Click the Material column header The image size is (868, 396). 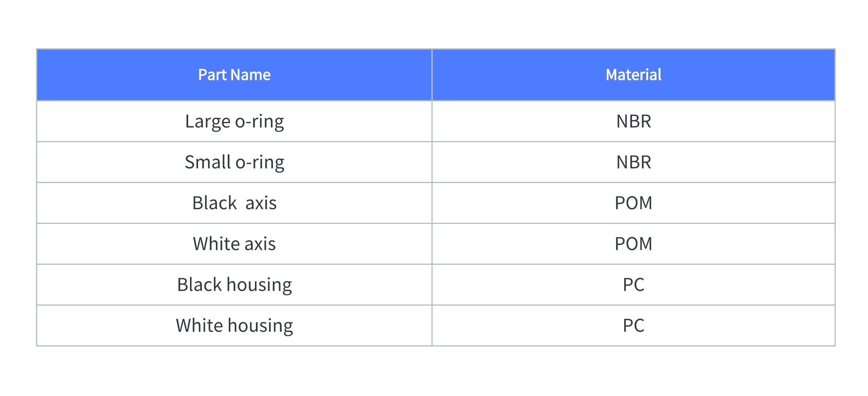[633, 75]
